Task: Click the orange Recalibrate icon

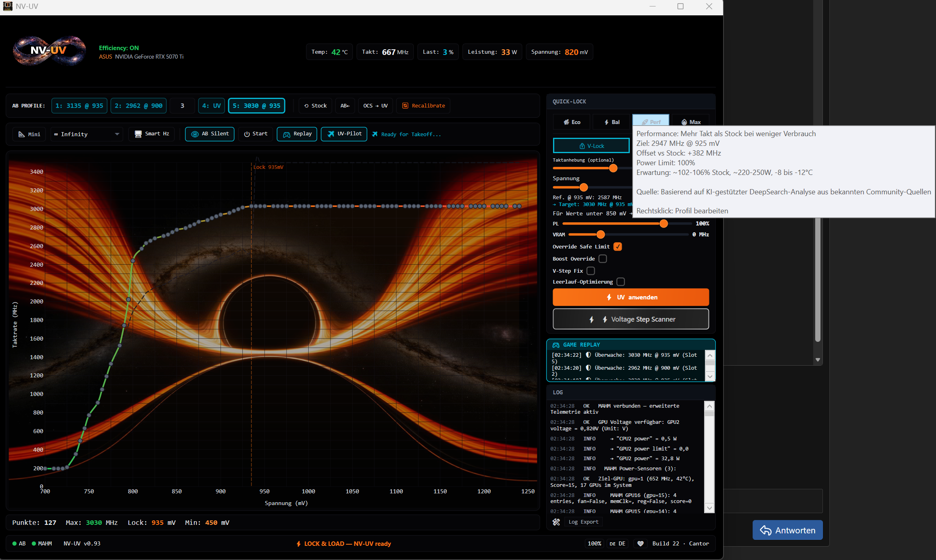Action: pyautogui.click(x=405, y=105)
